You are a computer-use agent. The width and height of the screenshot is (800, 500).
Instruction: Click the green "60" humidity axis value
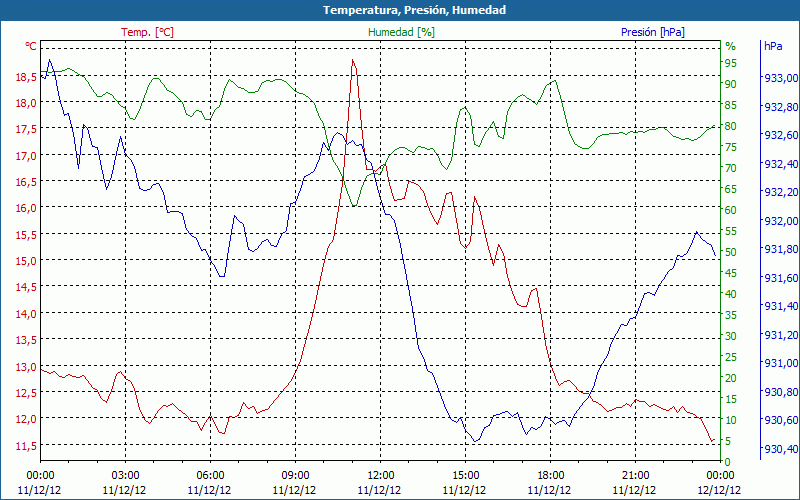coord(731,210)
